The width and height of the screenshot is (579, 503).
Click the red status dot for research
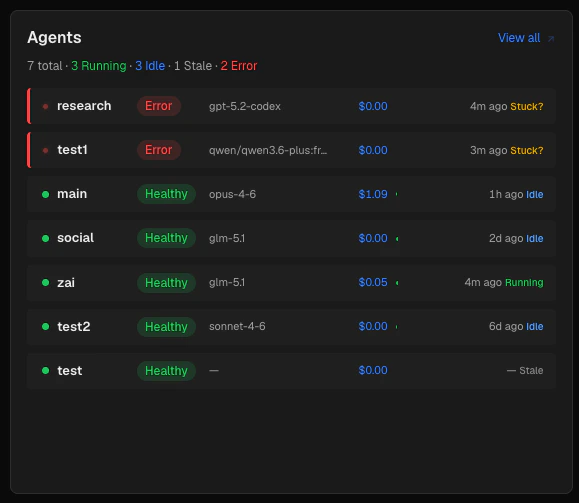[x=45, y=106]
